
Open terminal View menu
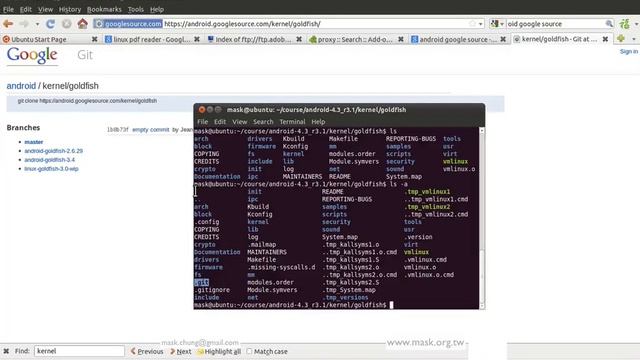coord(240,122)
